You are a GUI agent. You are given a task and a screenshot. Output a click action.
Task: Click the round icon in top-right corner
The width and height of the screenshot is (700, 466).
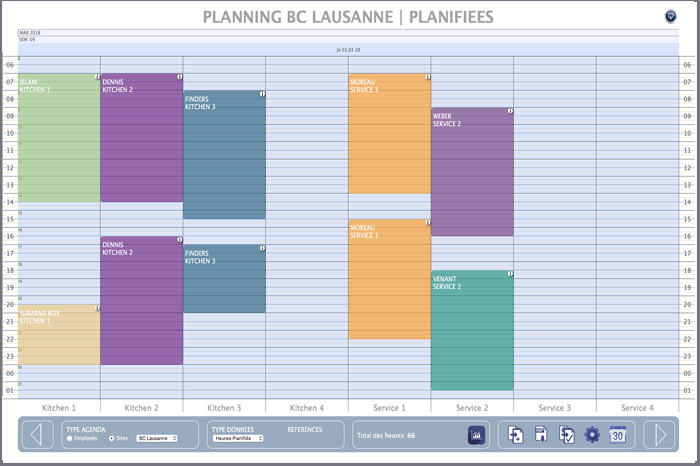[671, 15]
